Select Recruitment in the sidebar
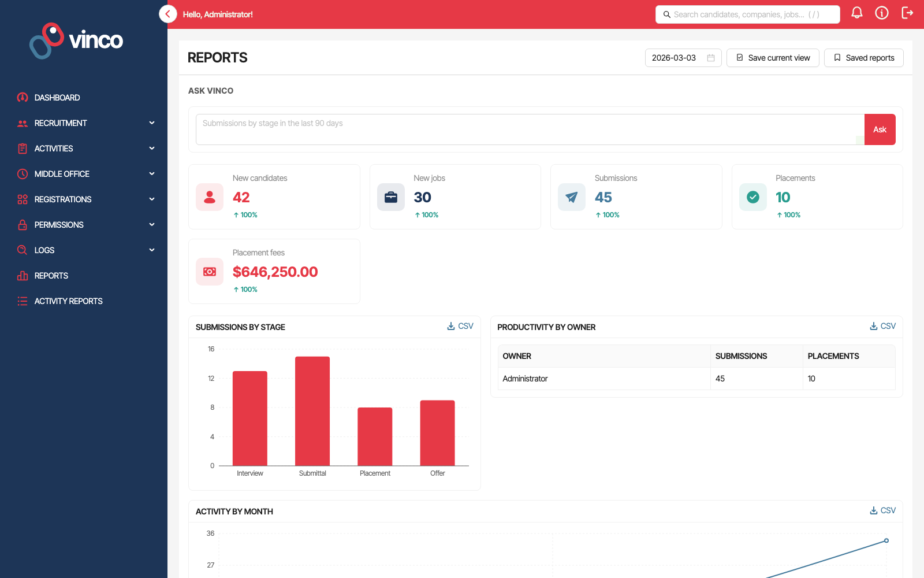 pos(61,123)
